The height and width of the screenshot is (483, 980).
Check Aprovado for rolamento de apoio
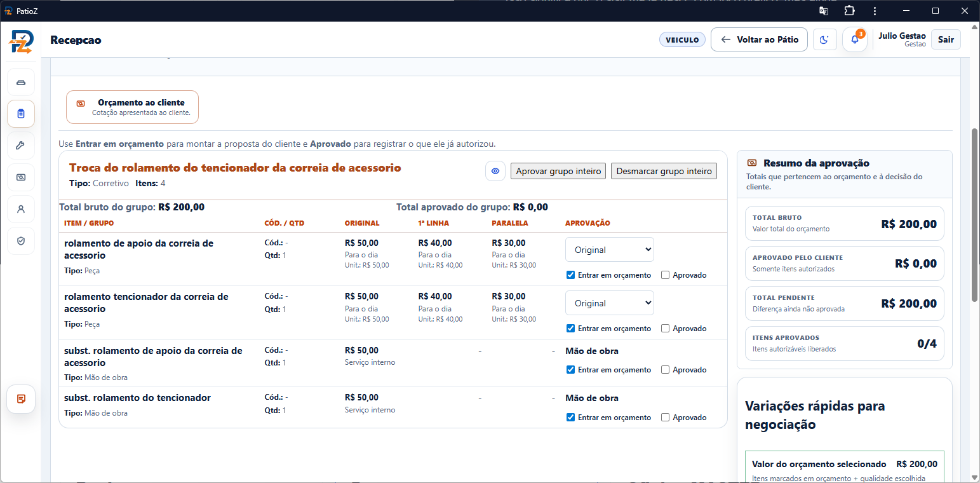point(666,275)
